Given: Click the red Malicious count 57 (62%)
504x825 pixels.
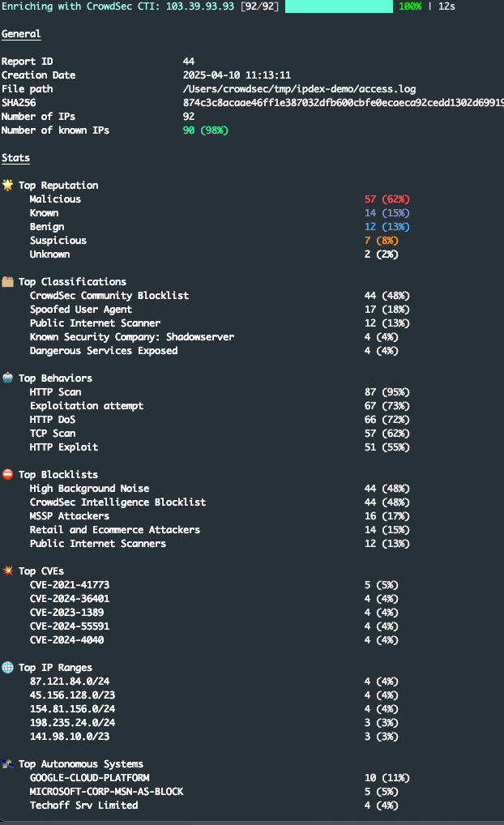Looking at the screenshot, I should (x=387, y=199).
